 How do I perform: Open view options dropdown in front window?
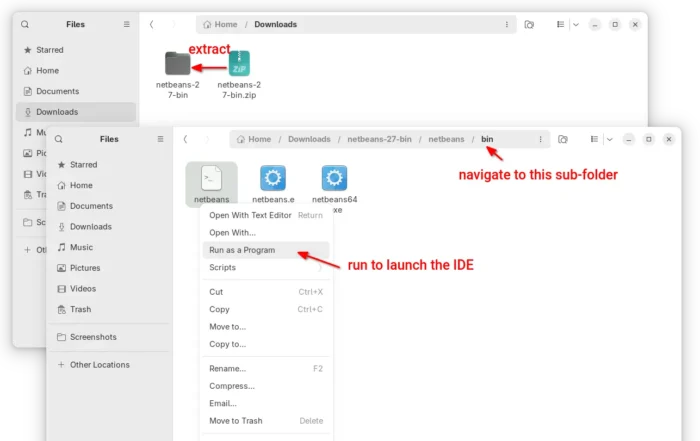pyautogui.click(x=609, y=139)
